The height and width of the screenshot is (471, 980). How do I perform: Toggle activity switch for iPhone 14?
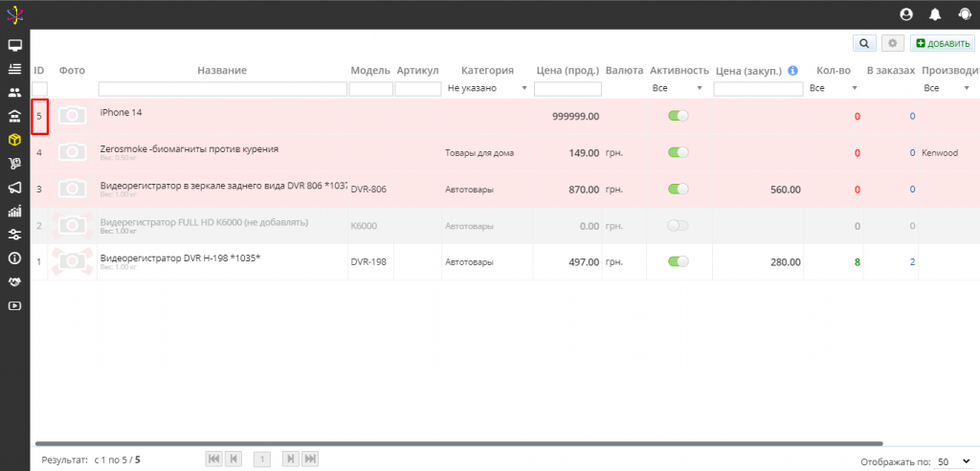679,116
